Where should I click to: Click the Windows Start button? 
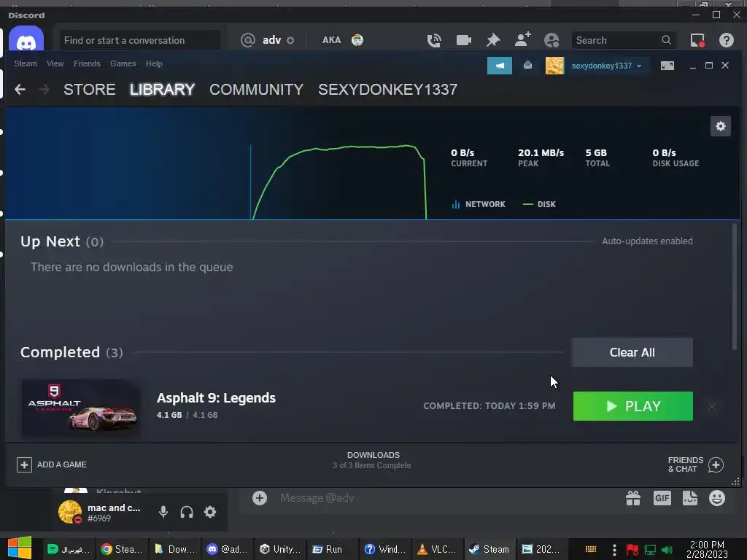[x=19, y=548]
